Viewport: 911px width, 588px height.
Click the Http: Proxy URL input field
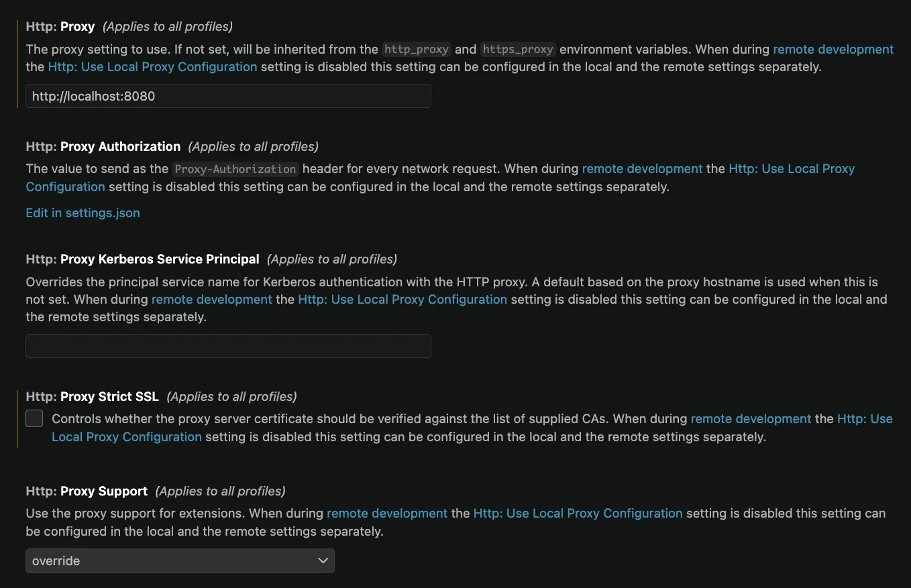coord(228,96)
